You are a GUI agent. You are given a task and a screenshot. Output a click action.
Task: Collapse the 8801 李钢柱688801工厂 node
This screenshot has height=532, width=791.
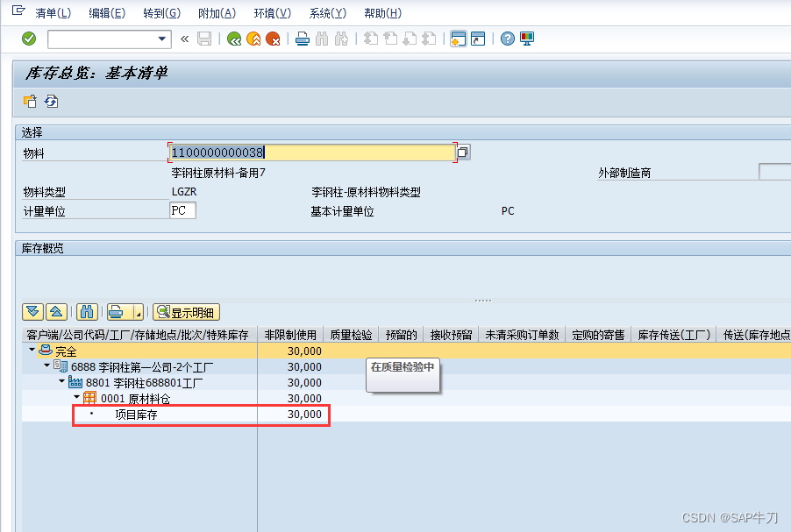click(62, 380)
